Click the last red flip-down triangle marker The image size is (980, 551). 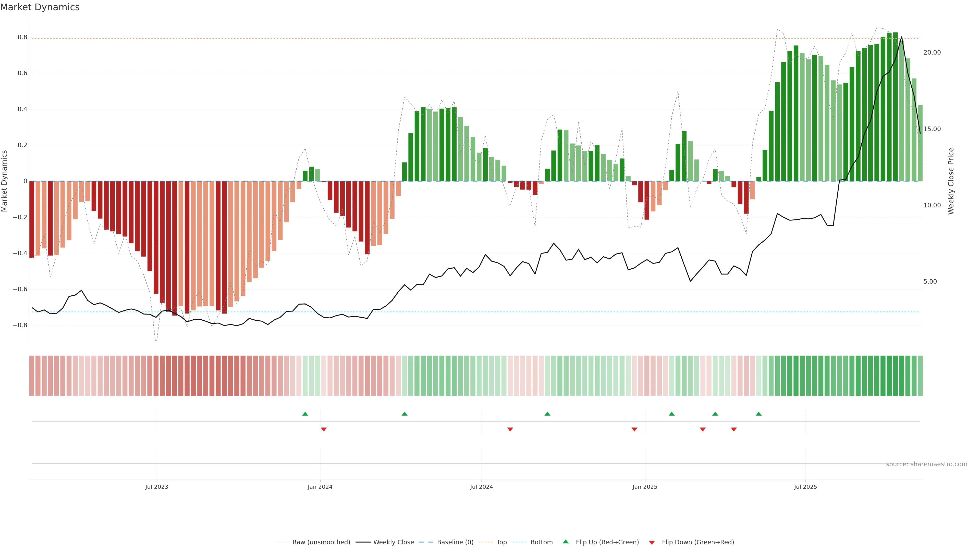pos(734,429)
